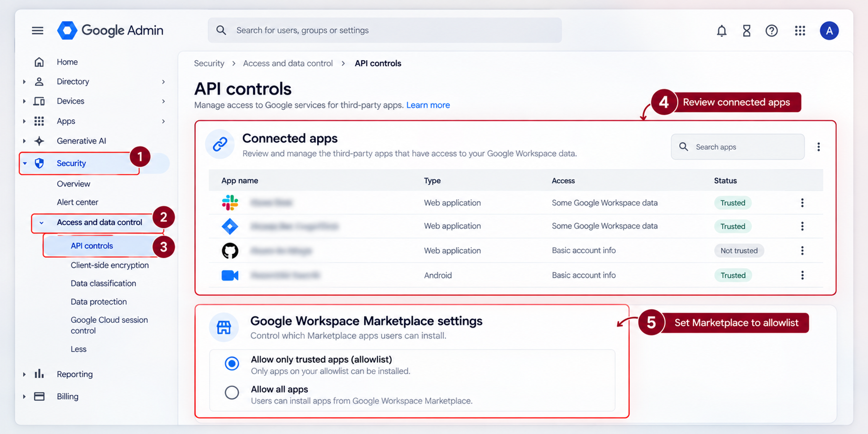868x434 pixels.
Task: Click the Google Admin logo
Action: point(110,30)
